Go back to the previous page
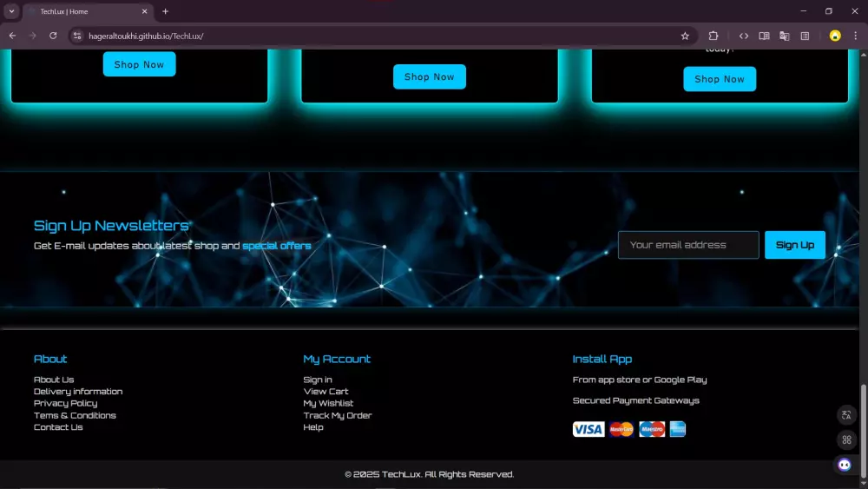The image size is (868, 489). pos(12,36)
